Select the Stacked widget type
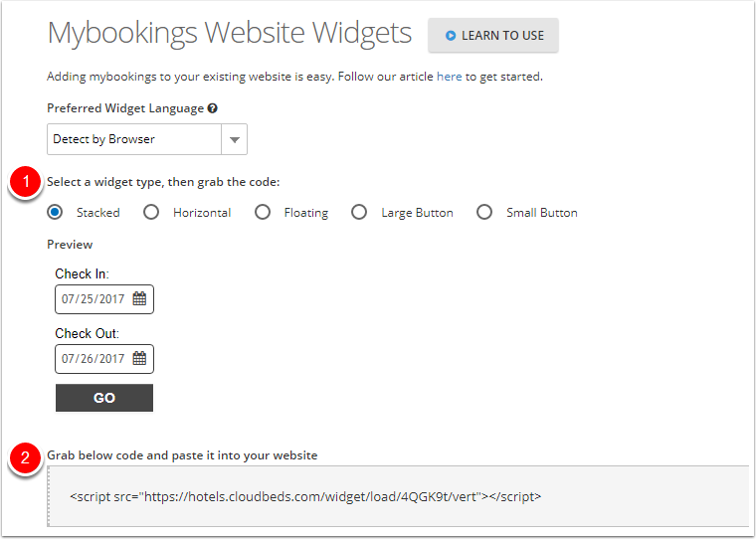756x539 pixels. tap(55, 212)
